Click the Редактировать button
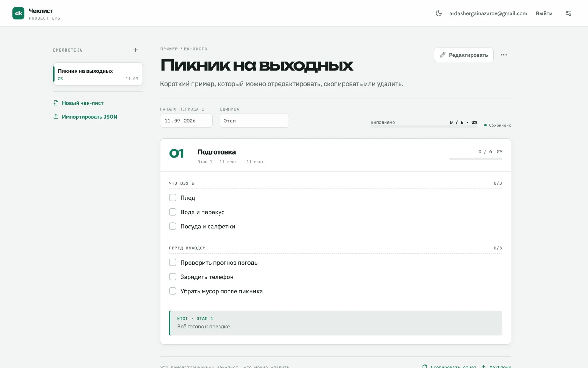This screenshot has width=588, height=368. coord(463,55)
